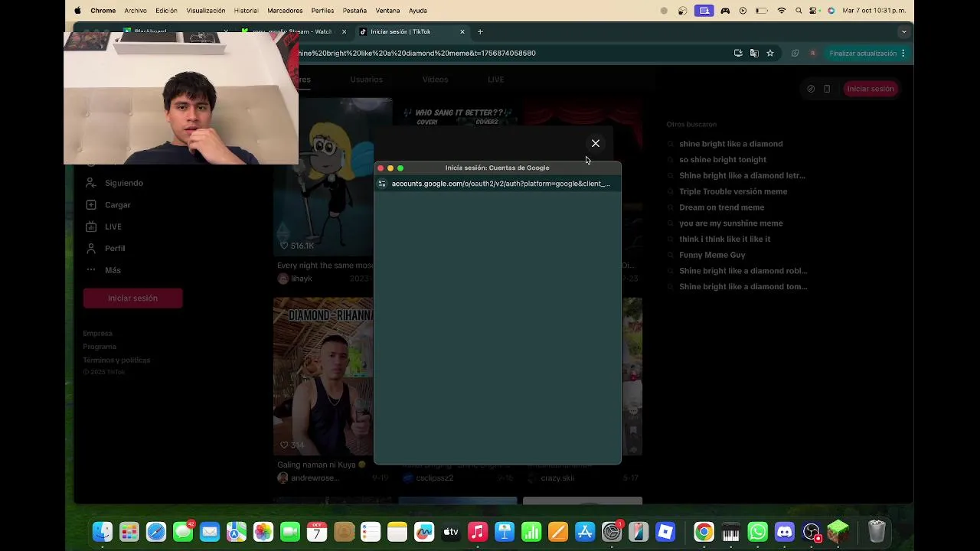Open the Apple menu
The image size is (980, 551).
(x=77, y=11)
